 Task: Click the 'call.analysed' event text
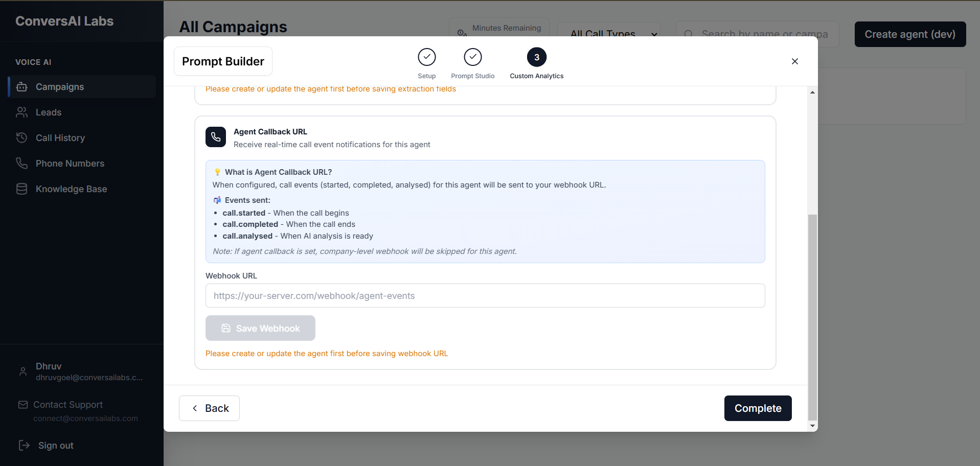tap(247, 236)
